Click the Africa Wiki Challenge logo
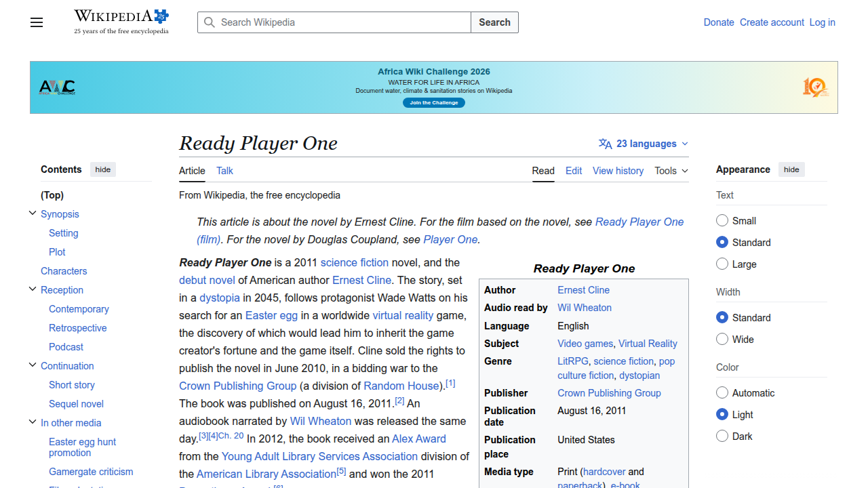868x488 pixels. (x=57, y=87)
